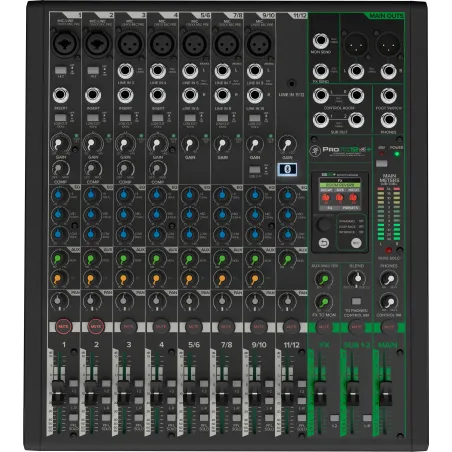The height and width of the screenshot is (452, 452).
Task: Click the Sub Out 1 jack
Action: [321, 120]
